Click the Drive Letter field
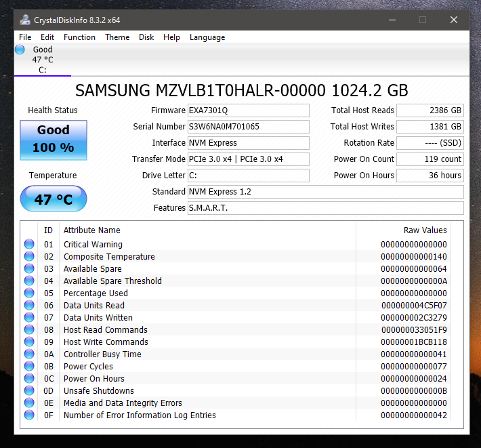The height and width of the screenshot is (448, 481). 249,176
